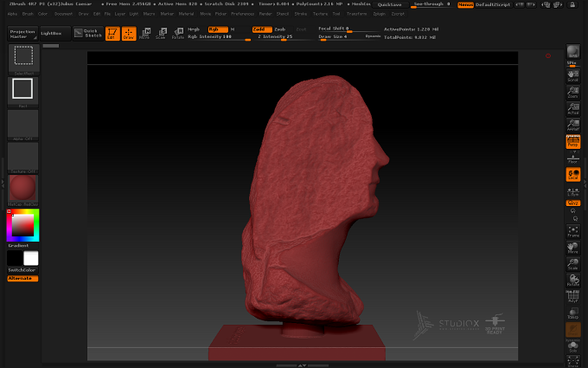The width and height of the screenshot is (588, 368).
Task: Toggle Local symmetry icon
Action: 573,175
